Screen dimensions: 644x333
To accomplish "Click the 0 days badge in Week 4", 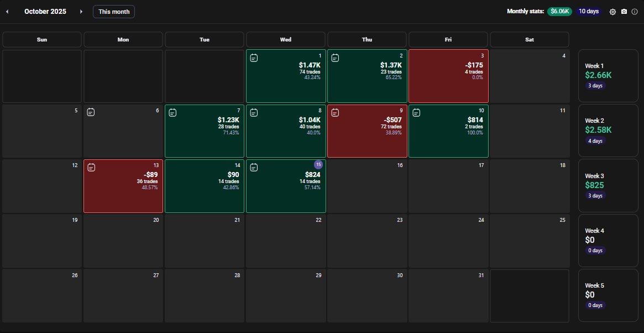I will click(595, 251).
